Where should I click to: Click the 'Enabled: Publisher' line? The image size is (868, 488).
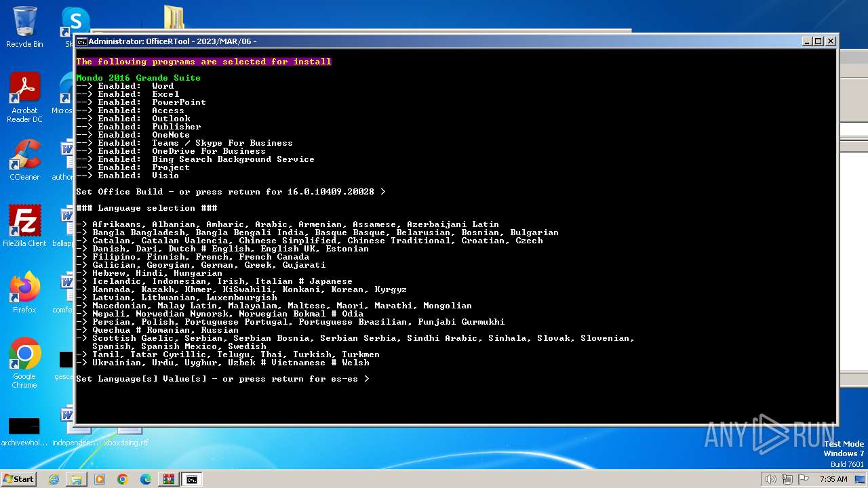pos(138,127)
